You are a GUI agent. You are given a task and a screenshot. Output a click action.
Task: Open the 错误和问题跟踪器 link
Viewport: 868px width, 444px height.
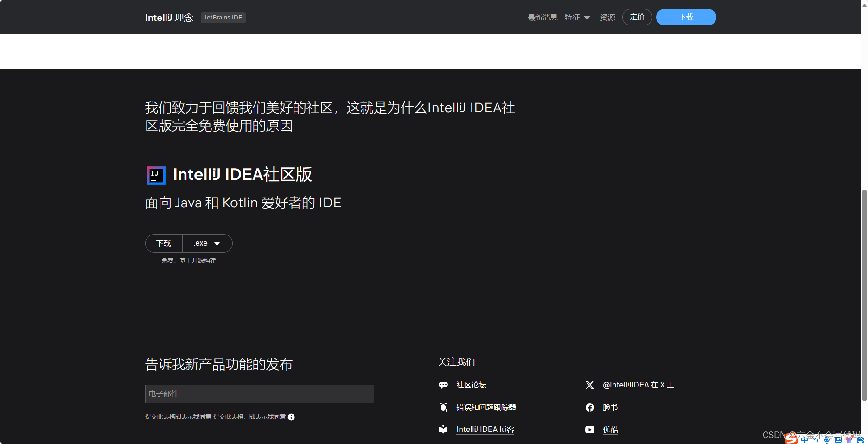486,407
